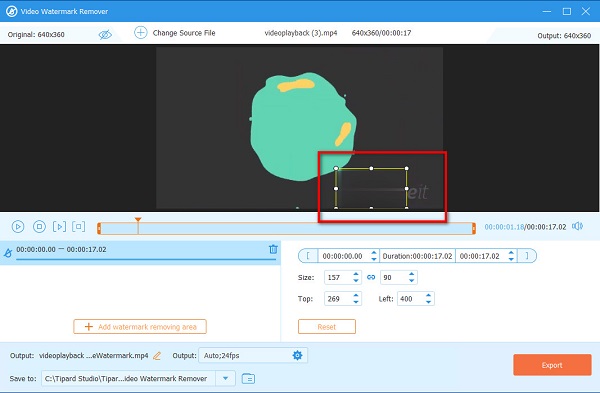This screenshot has height=393, width=600.
Task: Toggle the original preview eye icon
Action: point(105,34)
